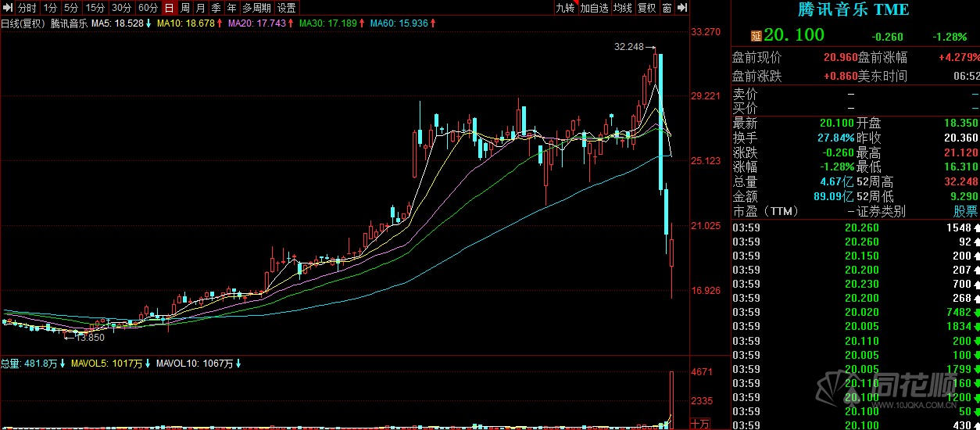Click the 盘前现价 20.960 value
Screen dimensions: 980x430
tap(840, 57)
